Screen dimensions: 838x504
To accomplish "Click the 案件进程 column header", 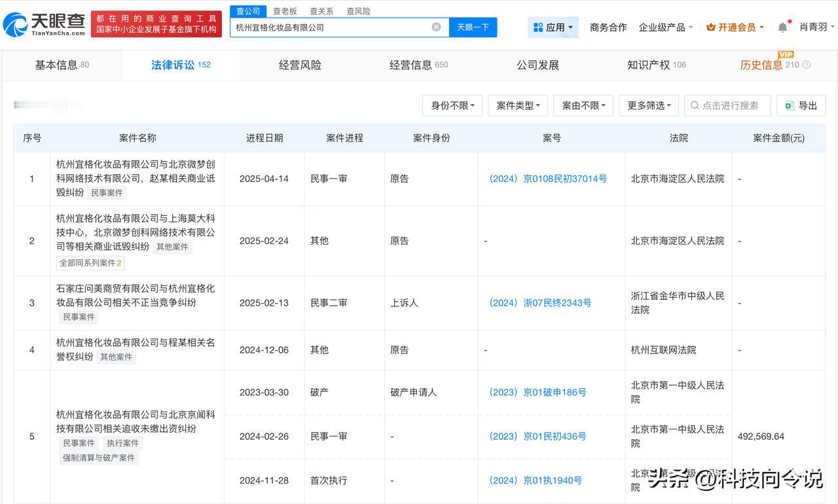I will click(344, 138).
